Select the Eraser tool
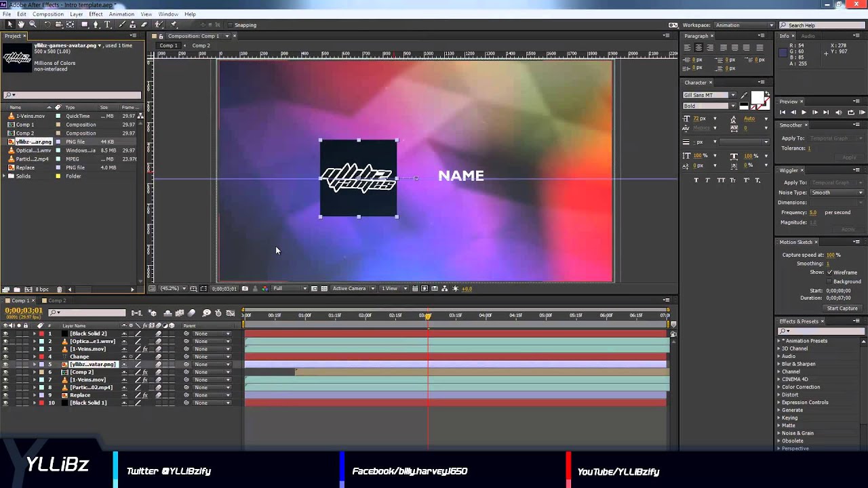This screenshot has width=868, height=488. (x=144, y=24)
